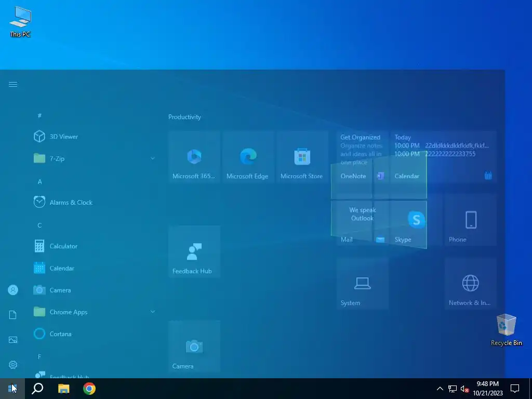Viewport: 532px width, 399px height.
Task: Open the Microsoft Store tile
Action: pyautogui.click(x=302, y=157)
